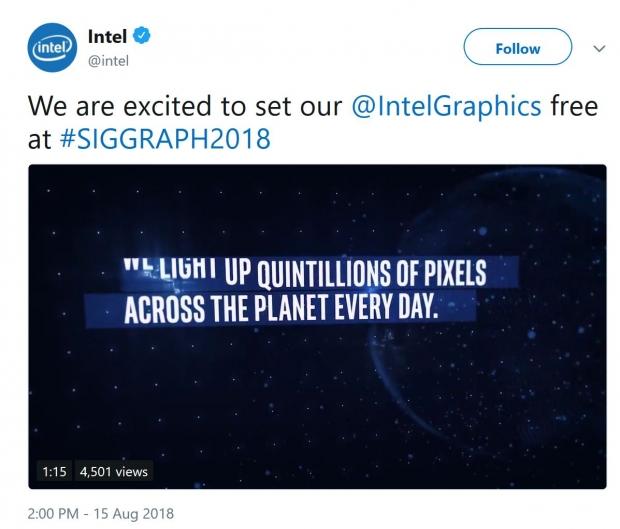Click the word 'free' in tweet text
The width and height of the screenshot is (620, 529).
tap(574, 106)
